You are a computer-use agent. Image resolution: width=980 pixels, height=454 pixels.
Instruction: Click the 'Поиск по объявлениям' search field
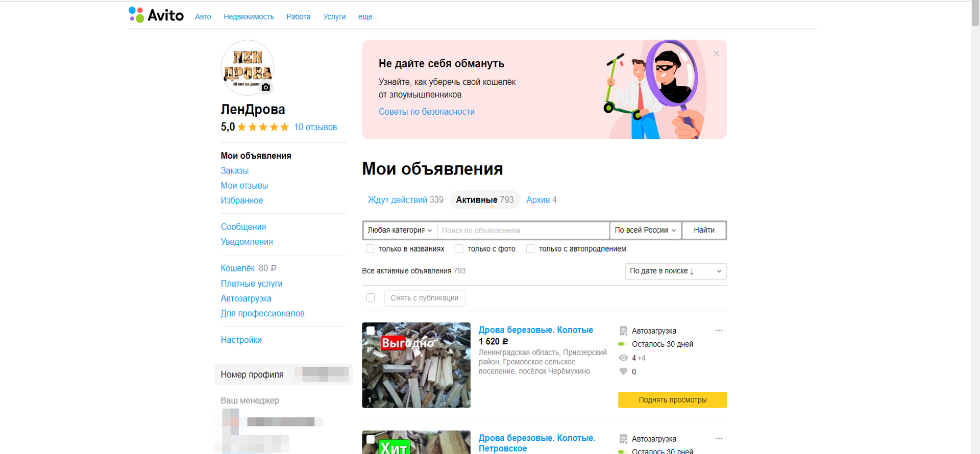pyautogui.click(x=523, y=231)
